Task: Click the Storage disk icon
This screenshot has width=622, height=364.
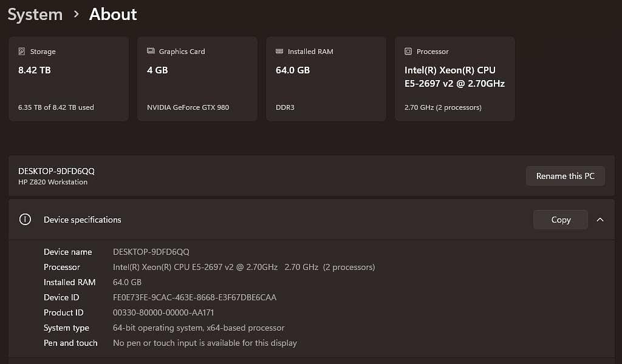Action: tap(22, 51)
